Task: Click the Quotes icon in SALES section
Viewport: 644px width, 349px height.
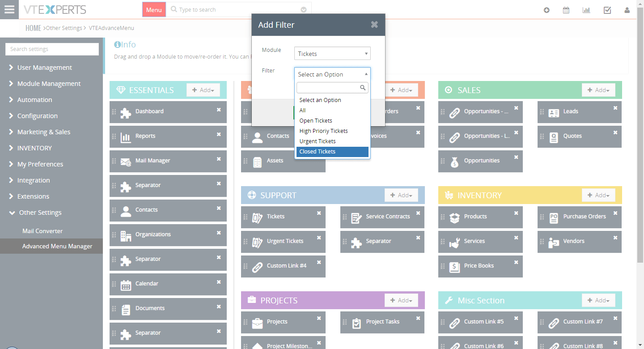Action: pyautogui.click(x=553, y=136)
